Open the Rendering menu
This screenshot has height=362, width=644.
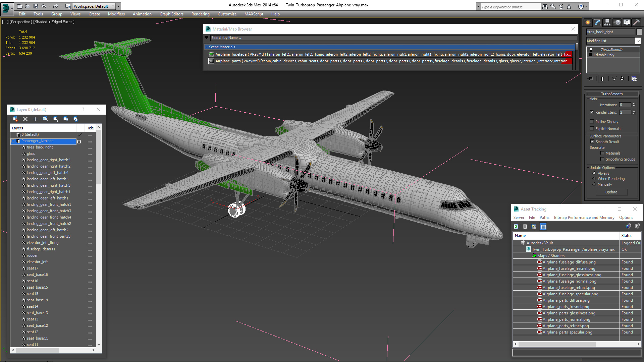point(200,14)
